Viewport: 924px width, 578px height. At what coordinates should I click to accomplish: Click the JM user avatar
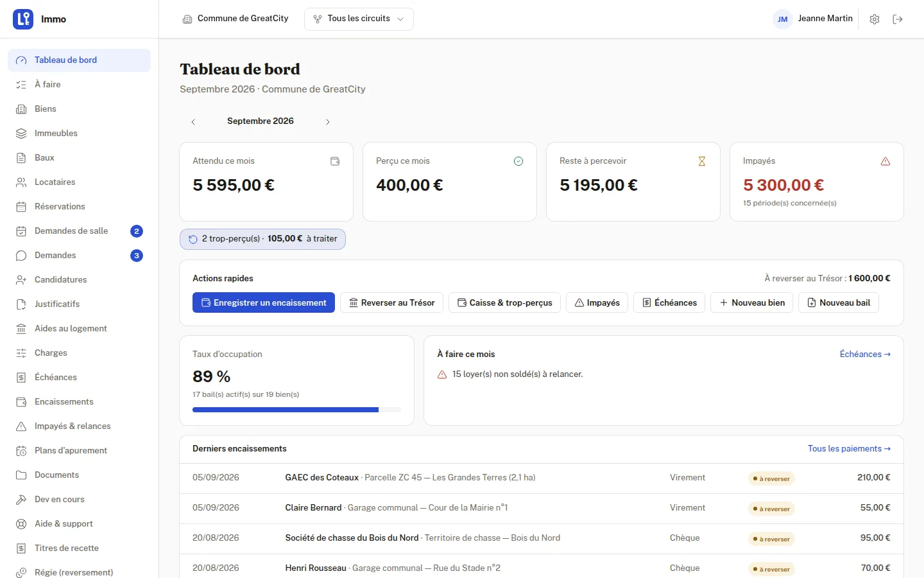(783, 19)
